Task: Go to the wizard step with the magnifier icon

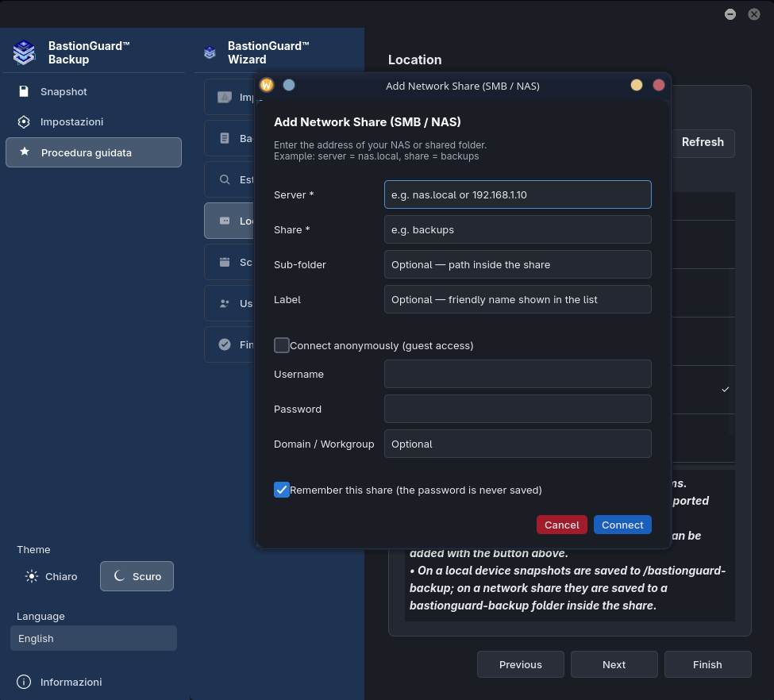Action: pyautogui.click(x=225, y=179)
